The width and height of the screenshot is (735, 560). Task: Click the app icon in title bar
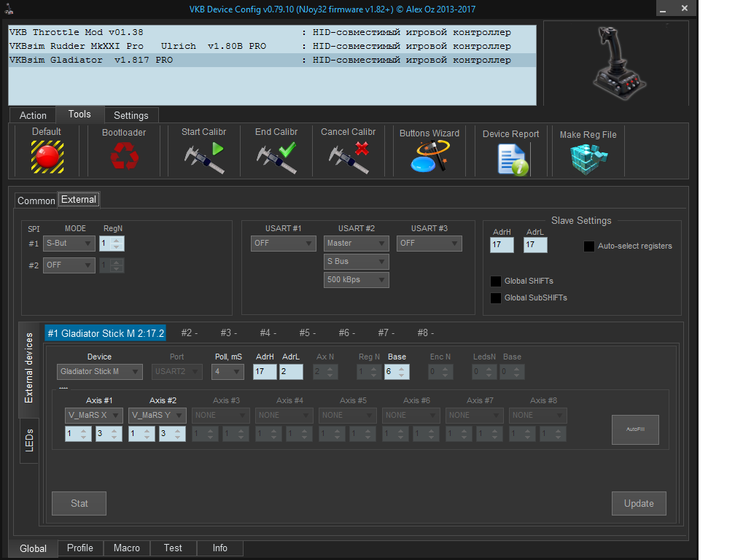(9, 9)
